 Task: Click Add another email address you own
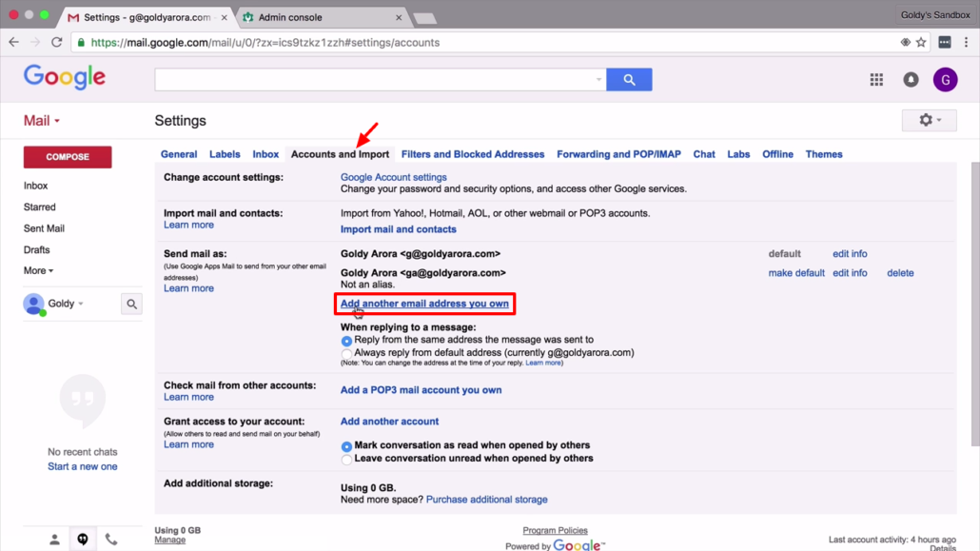coord(424,304)
